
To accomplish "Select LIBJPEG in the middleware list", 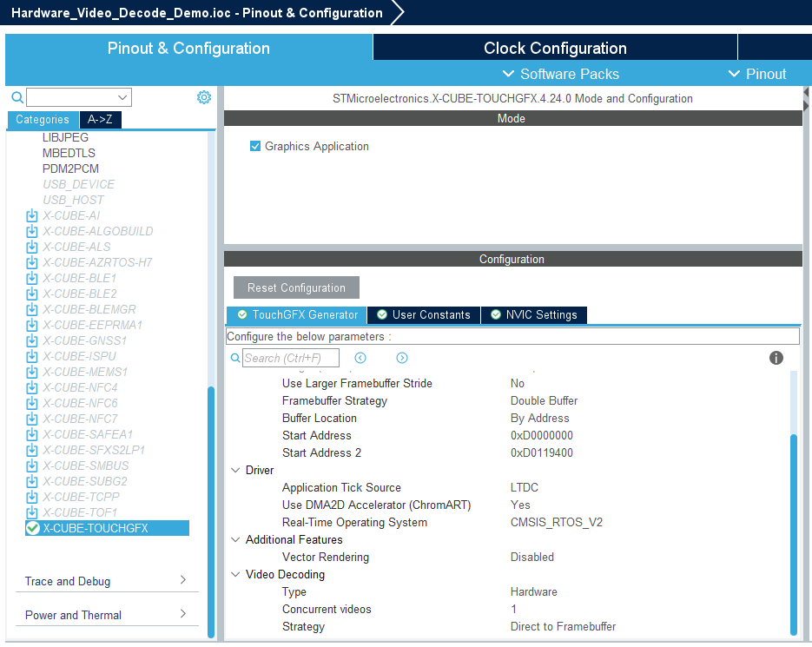I will [x=65, y=137].
